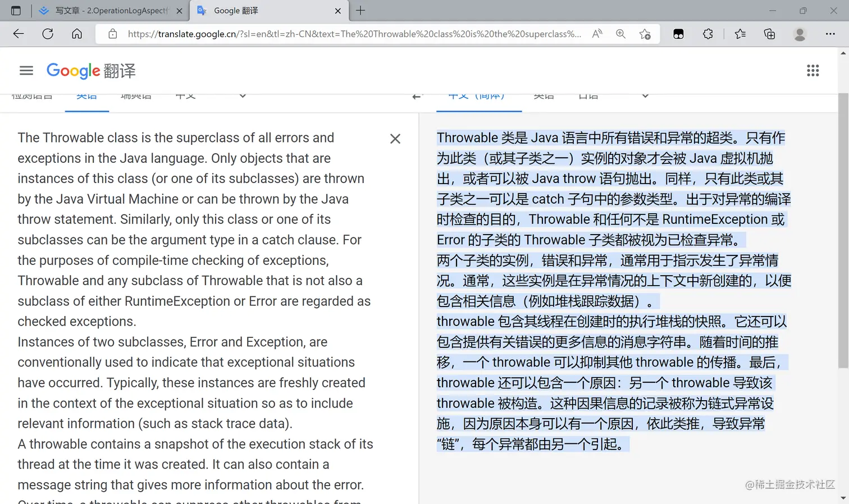The height and width of the screenshot is (504, 849).
Task: Select the 日语 target language tab
Action: pyautogui.click(x=588, y=96)
